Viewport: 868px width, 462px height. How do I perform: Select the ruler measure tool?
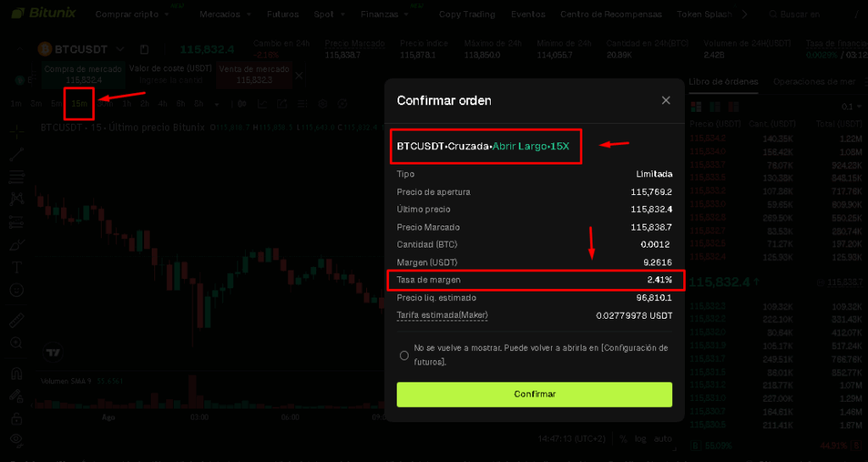pos(16,320)
